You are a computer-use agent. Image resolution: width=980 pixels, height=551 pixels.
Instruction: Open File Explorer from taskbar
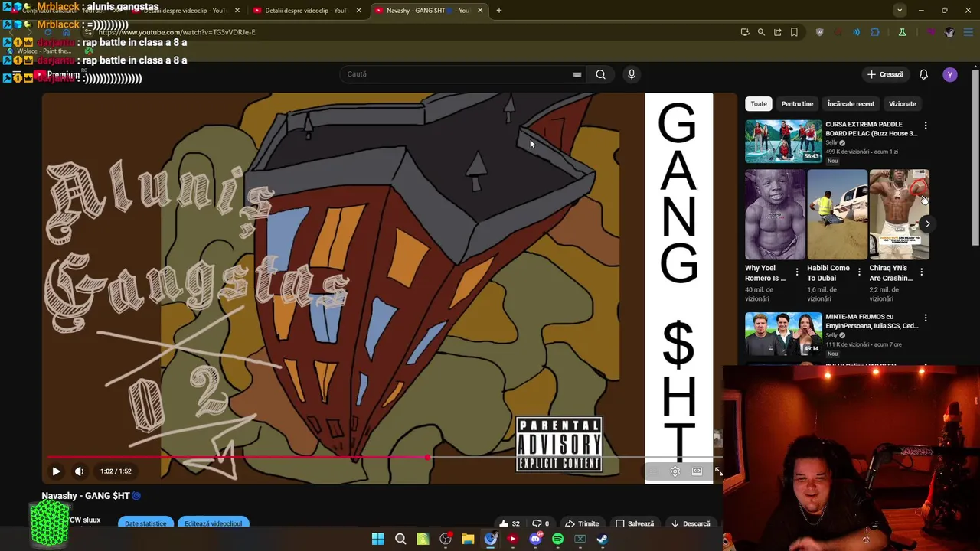pyautogui.click(x=468, y=539)
